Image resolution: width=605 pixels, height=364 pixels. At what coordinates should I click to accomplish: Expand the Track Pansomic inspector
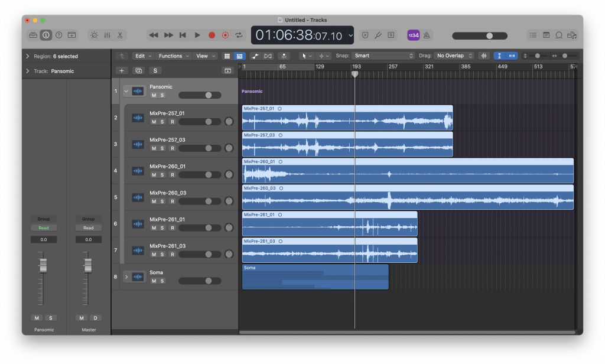pyautogui.click(x=27, y=71)
